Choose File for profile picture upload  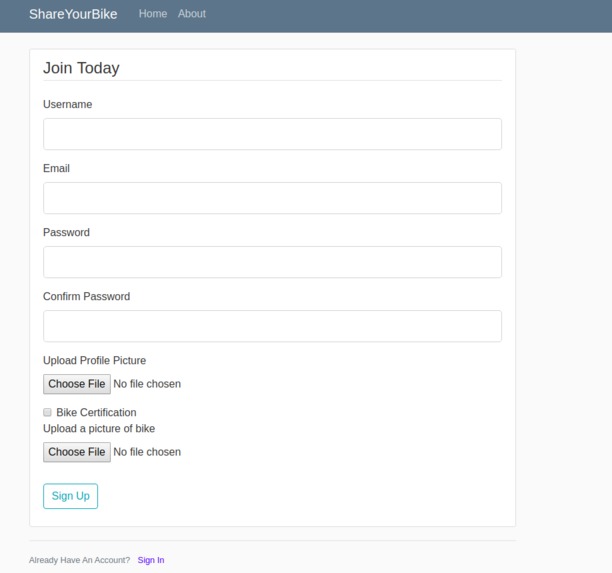[77, 384]
